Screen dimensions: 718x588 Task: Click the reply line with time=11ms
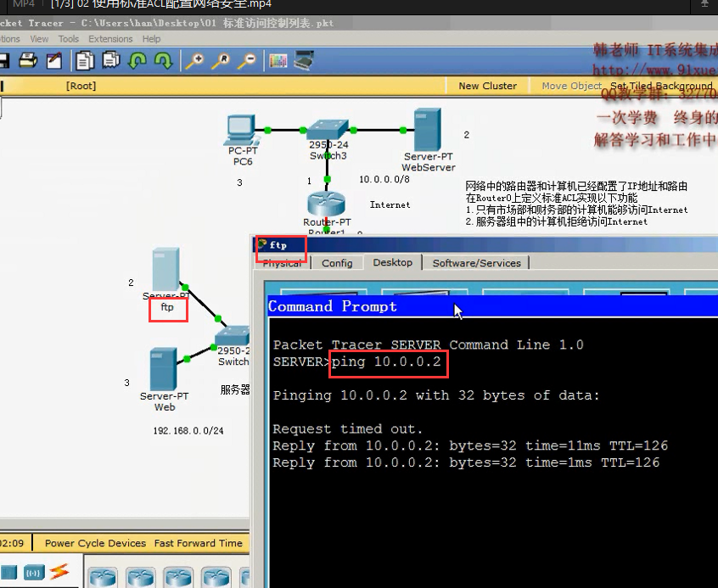[x=470, y=445]
